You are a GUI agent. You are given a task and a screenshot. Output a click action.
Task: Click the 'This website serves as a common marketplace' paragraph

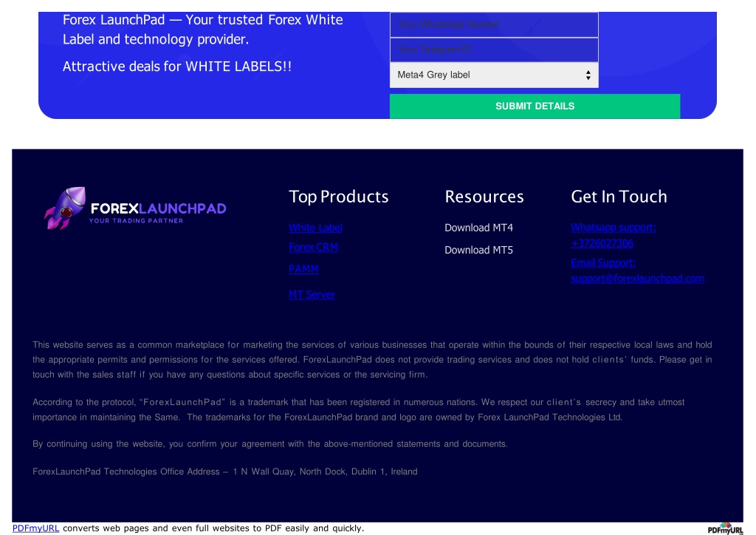click(372, 359)
